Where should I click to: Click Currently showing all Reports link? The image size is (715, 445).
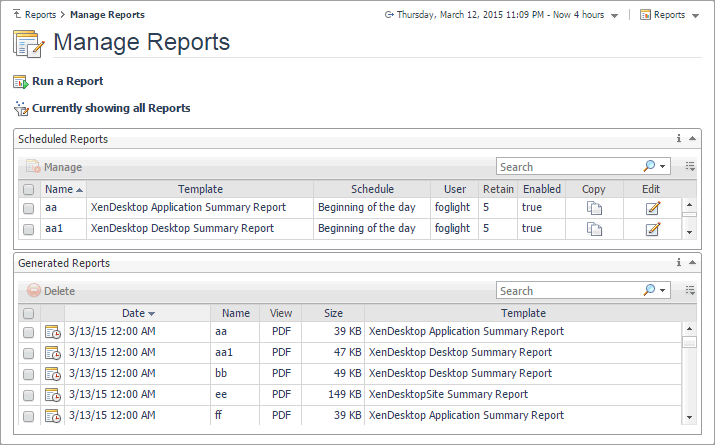click(x=110, y=108)
